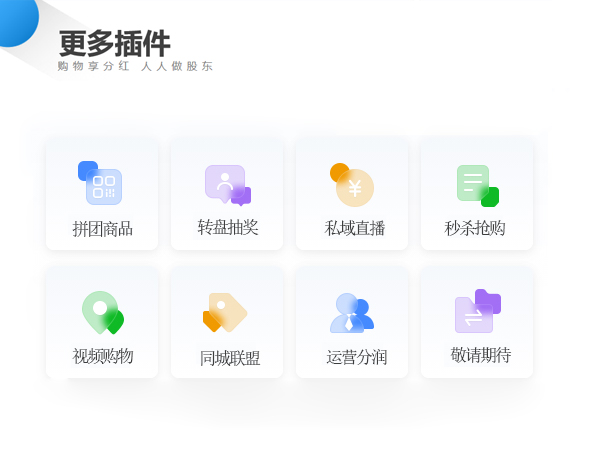Screen dimensions: 592x469
Task: Open the 秒杀抢购 text label
Action: click(475, 228)
